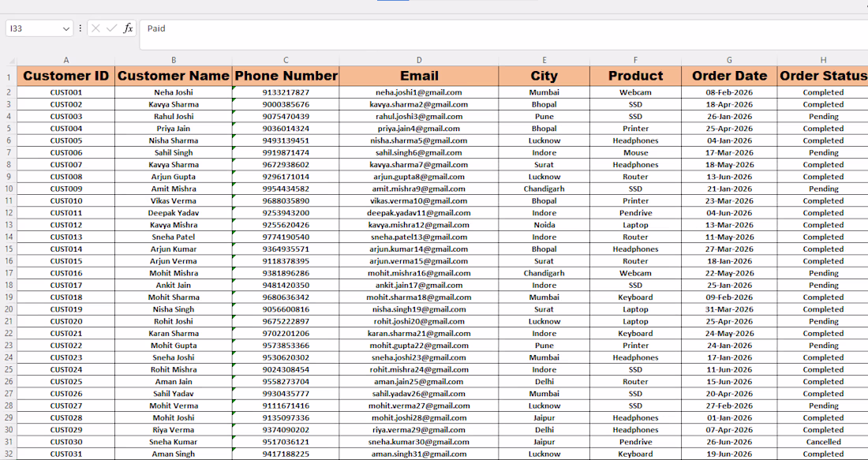Select email mohit.sharma18@gmail.com
Image resolution: width=868 pixels, height=460 pixels.
click(418, 297)
